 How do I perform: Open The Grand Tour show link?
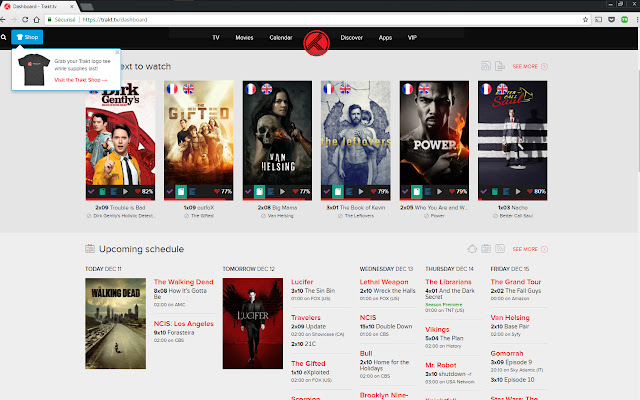click(516, 282)
